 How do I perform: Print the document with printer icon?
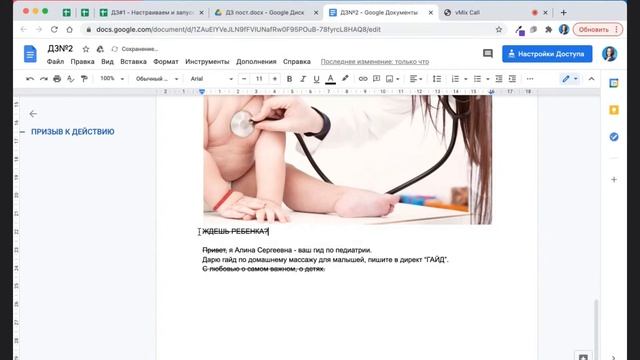pyautogui.click(x=57, y=79)
